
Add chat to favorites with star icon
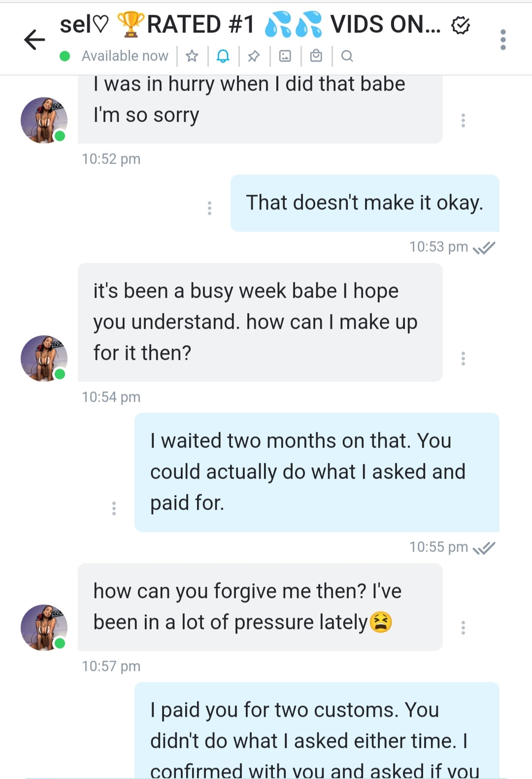192,56
